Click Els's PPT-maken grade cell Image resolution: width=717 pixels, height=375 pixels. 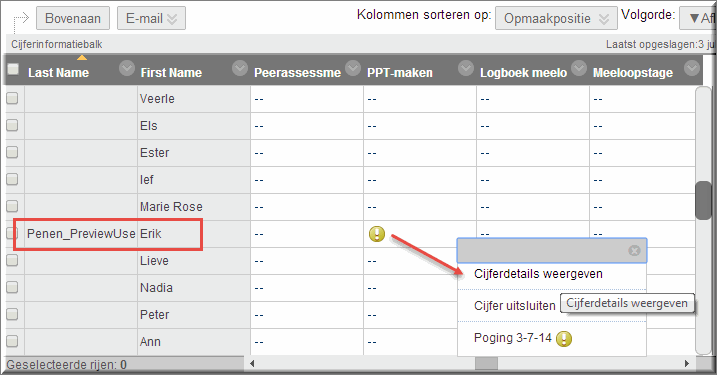[420, 126]
